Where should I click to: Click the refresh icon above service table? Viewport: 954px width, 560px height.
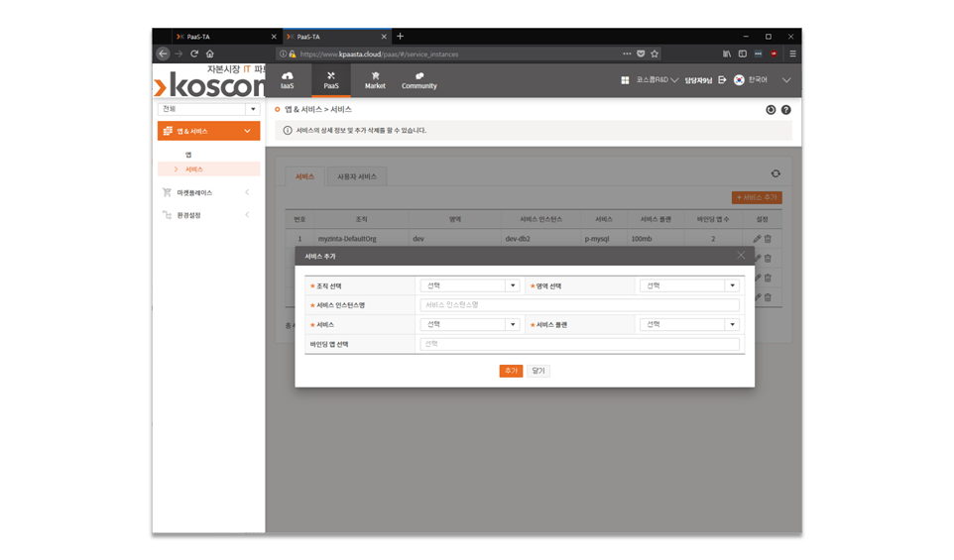(x=775, y=173)
